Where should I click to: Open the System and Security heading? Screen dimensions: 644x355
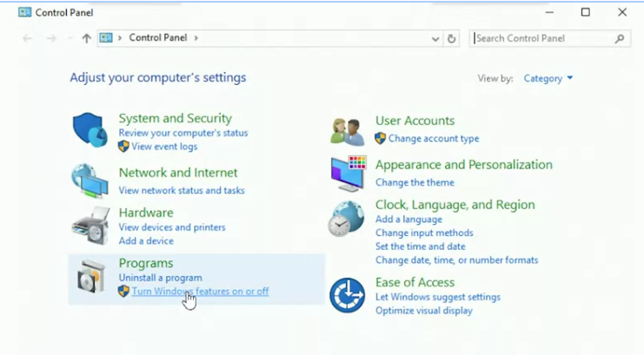click(x=176, y=118)
